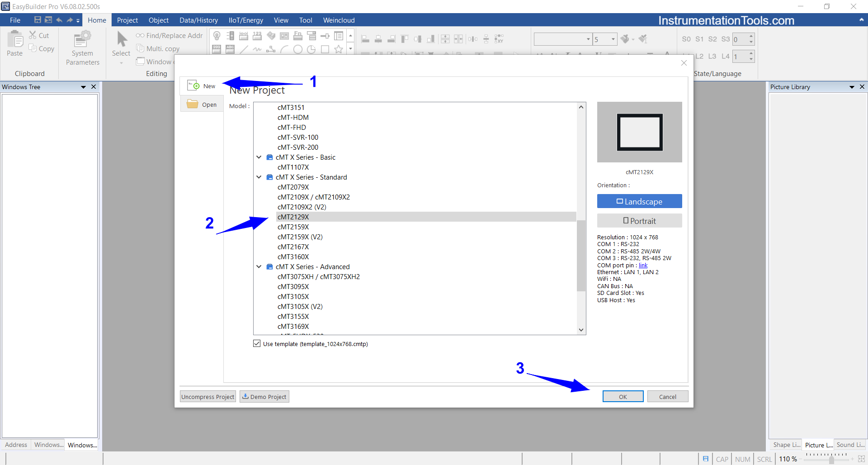
Task: Click the zoom slider handle in status bar
Action: [831, 459]
